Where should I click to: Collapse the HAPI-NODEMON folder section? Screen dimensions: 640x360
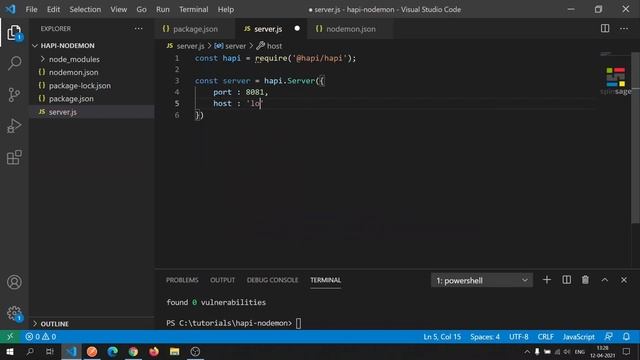(x=92, y=46)
